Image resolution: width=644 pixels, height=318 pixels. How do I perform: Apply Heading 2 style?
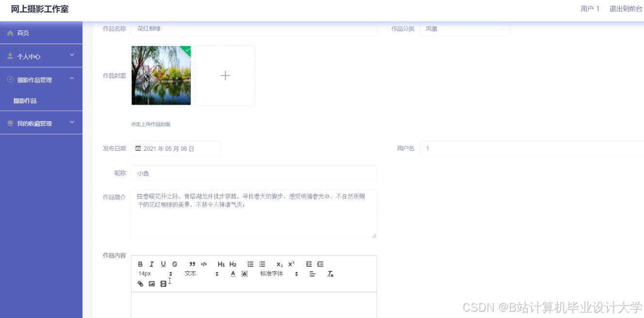(233, 264)
